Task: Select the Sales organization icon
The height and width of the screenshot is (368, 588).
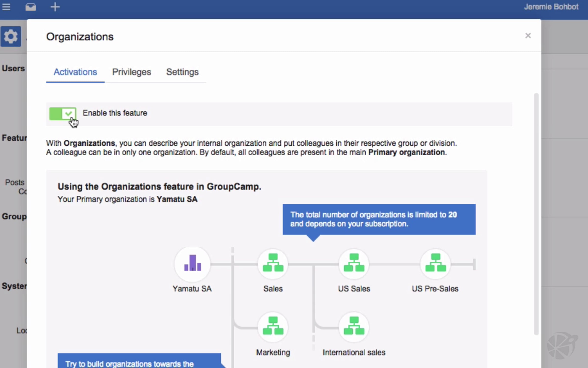Action: (273, 264)
